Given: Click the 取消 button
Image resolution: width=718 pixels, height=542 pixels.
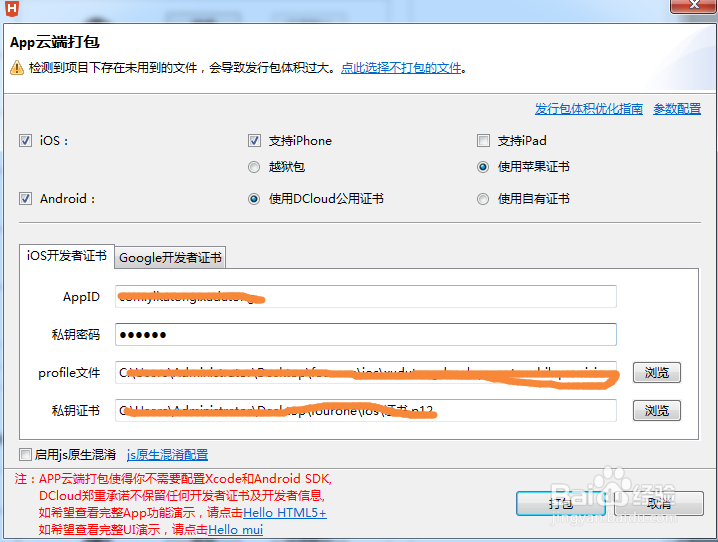Looking at the screenshot, I should (x=659, y=504).
